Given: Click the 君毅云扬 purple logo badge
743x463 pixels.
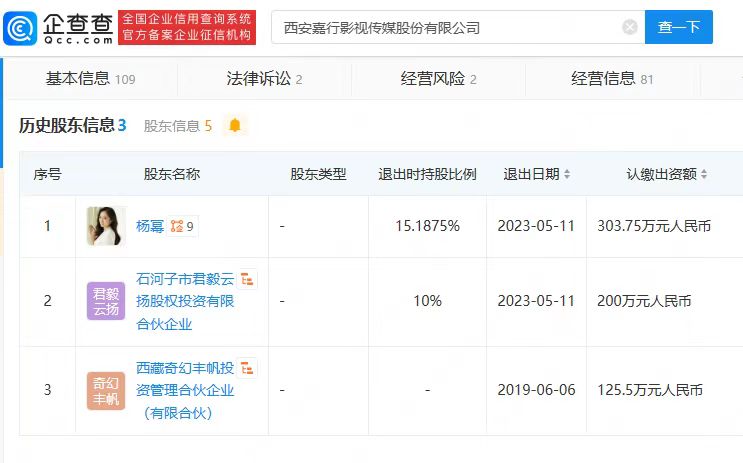Looking at the screenshot, I should [106, 301].
